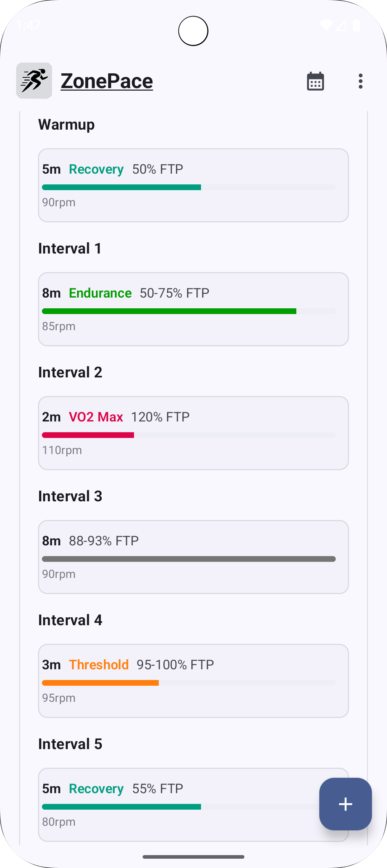The height and width of the screenshot is (868, 387).
Task: Open the three-dot overflow menu
Action: tap(360, 81)
